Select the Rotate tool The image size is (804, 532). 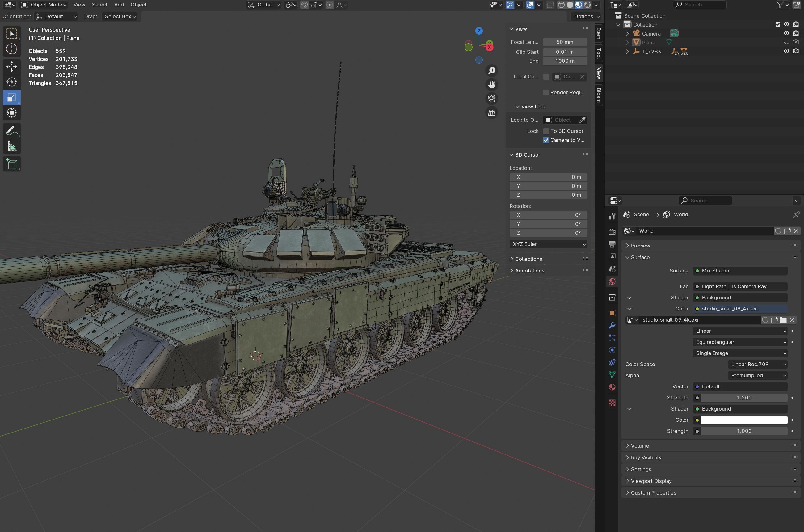(x=11, y=82)
